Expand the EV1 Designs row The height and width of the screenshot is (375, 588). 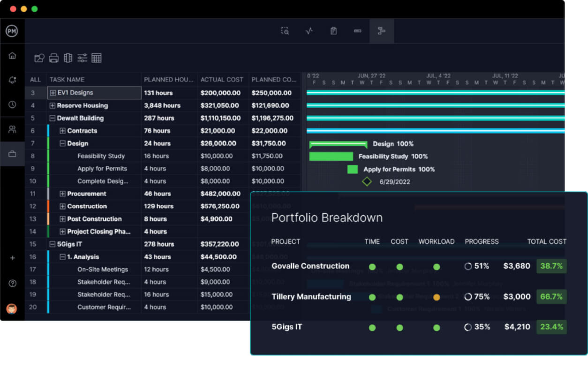coord(53,93)
